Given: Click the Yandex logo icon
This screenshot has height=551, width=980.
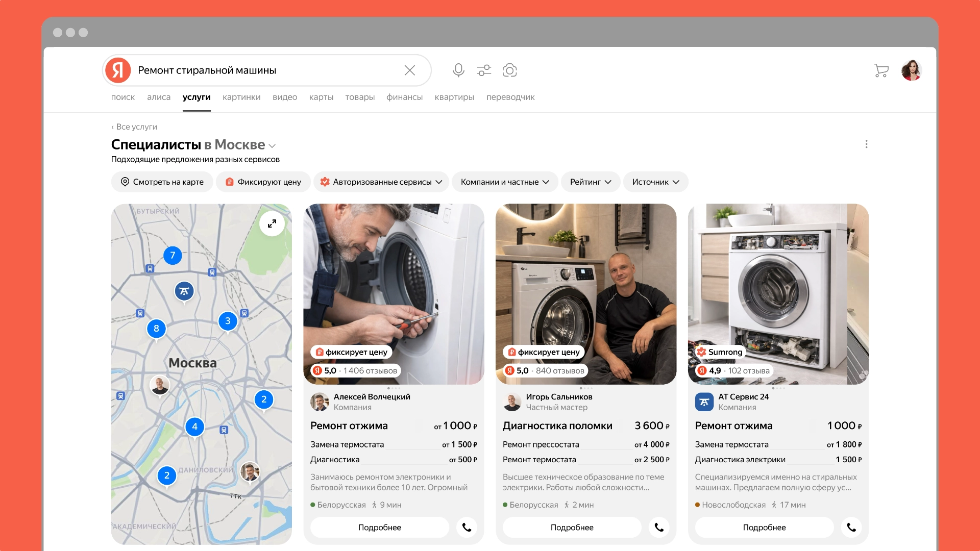Looking at the screenshot, I should [x=118, y=70].
